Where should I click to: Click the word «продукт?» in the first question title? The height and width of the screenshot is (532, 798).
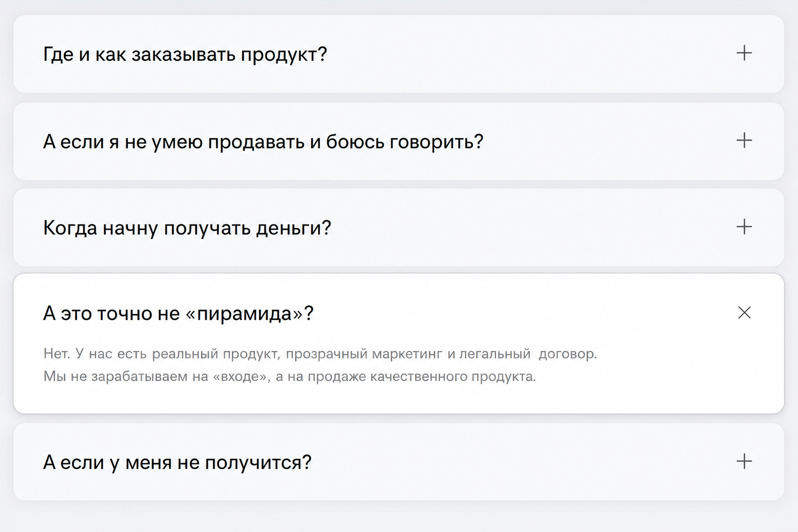pos(284,55)
